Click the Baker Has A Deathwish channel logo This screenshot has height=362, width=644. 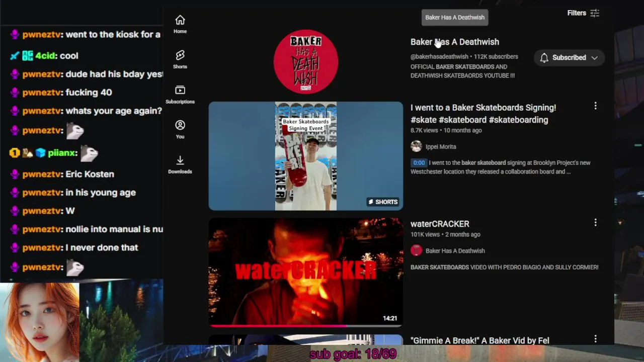pyautogui.click(x=306, y=62)
